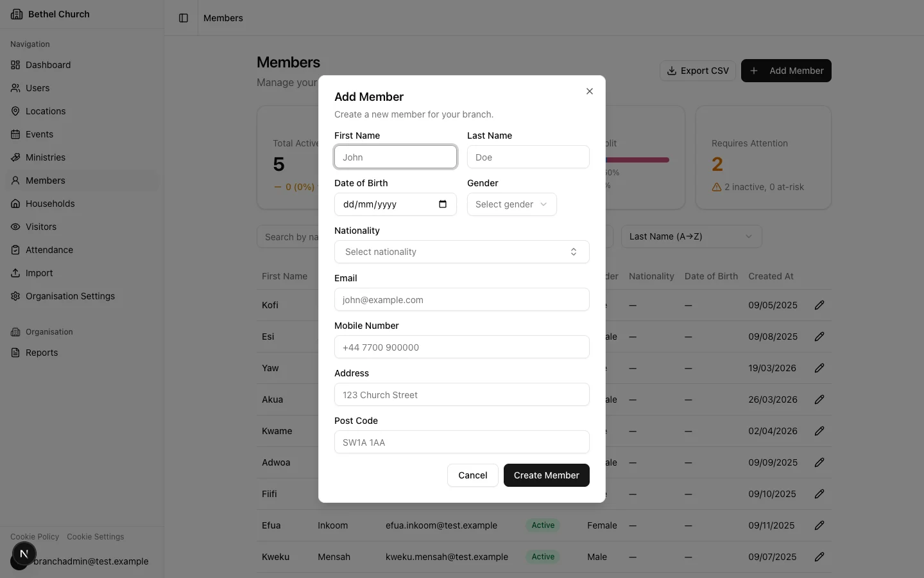Click the N avatar badge

pyautogui.click(x=24, y=554)
